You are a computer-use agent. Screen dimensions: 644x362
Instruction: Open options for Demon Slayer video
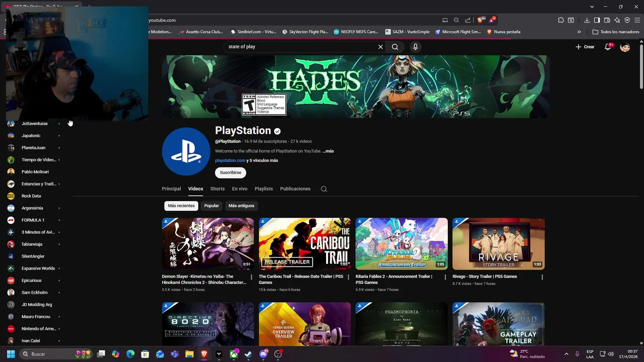coord(252,277)
